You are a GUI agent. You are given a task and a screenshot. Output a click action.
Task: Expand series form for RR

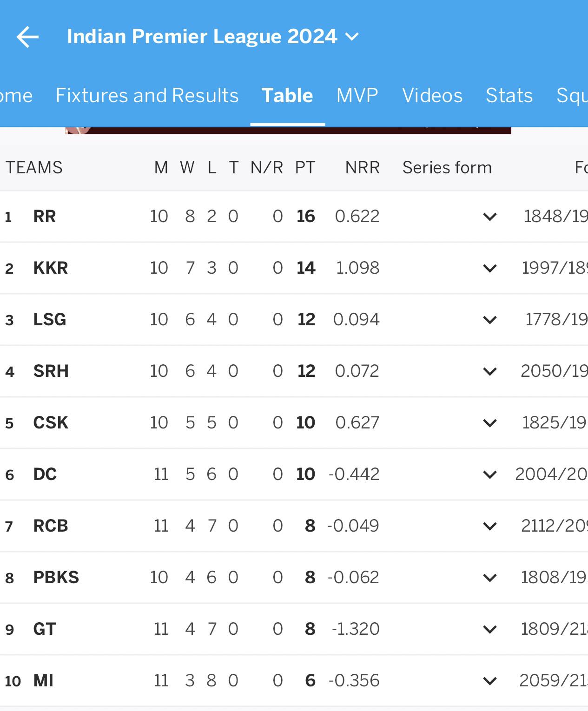[x=490, y=217]
